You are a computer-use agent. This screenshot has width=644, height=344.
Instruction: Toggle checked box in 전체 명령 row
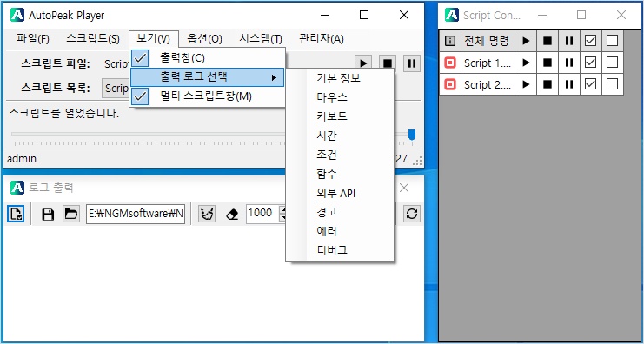591,41
